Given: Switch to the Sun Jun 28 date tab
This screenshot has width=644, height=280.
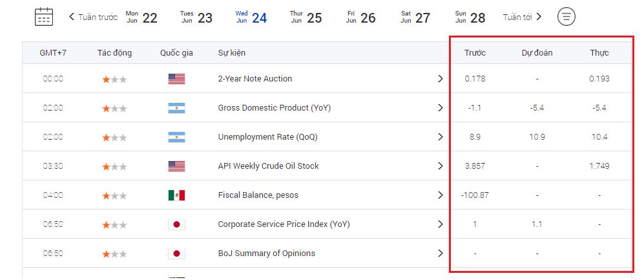Looking at the screenshot, I should point(470,17).
